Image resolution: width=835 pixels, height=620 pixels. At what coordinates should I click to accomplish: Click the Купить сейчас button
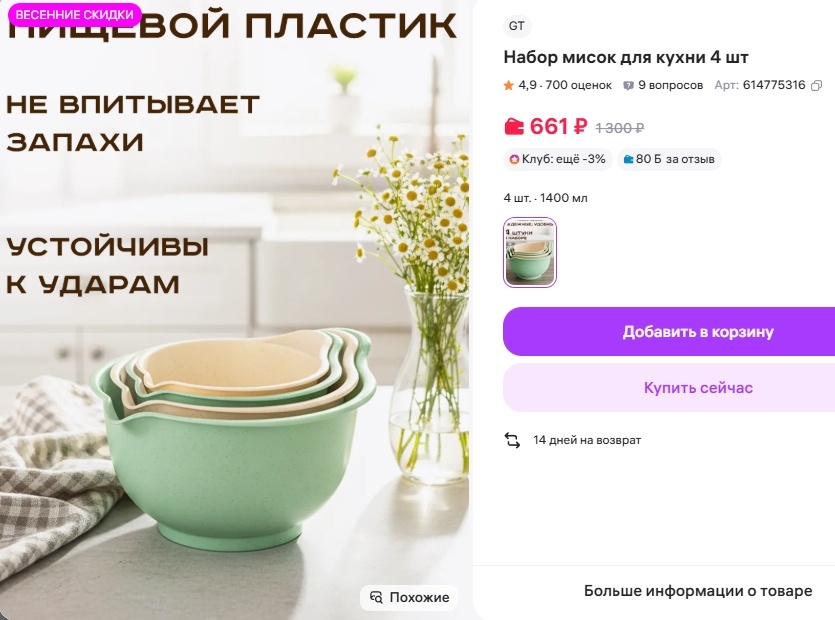(669, 388)
